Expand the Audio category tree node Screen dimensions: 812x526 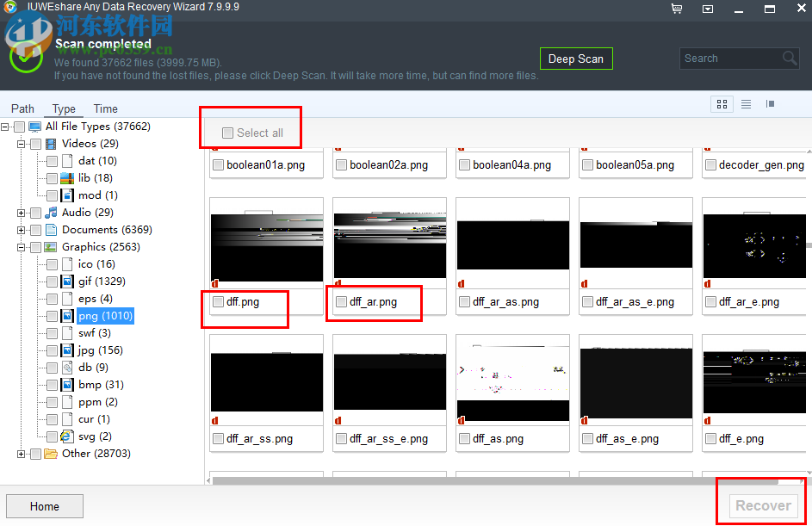coord(21,212)
